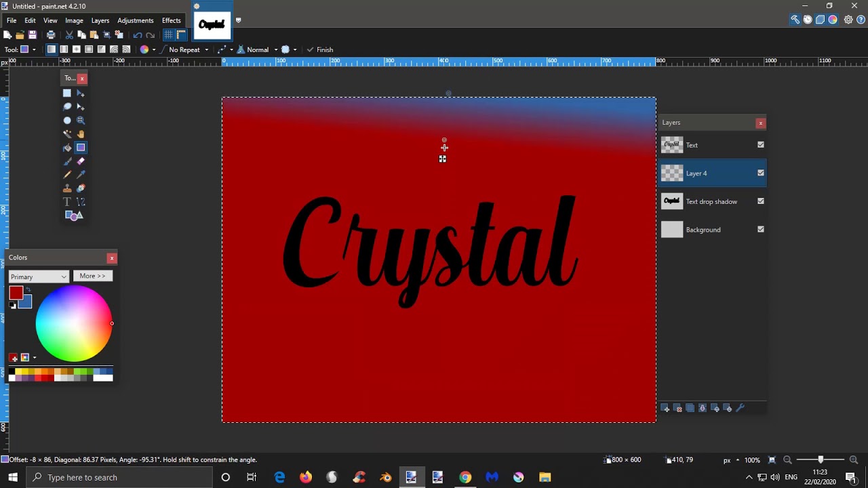Viewport: 868px width, 488px height.
Task: Open the Adjustments menu
Action: pos(135,20)
